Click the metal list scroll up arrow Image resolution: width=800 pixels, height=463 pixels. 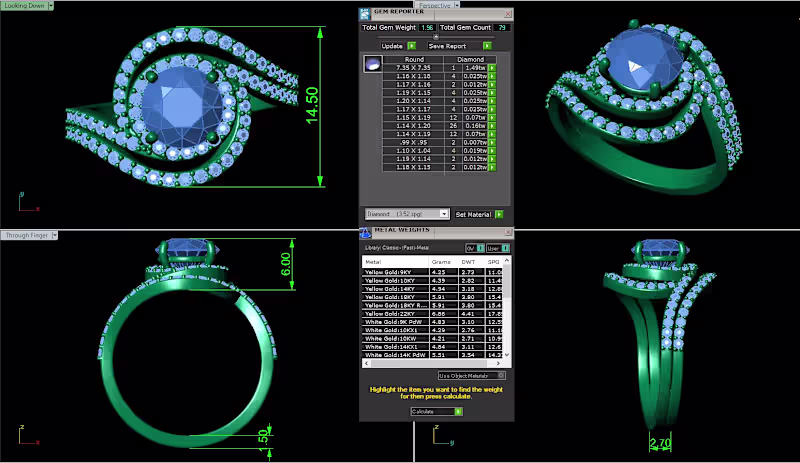[507, 260]
